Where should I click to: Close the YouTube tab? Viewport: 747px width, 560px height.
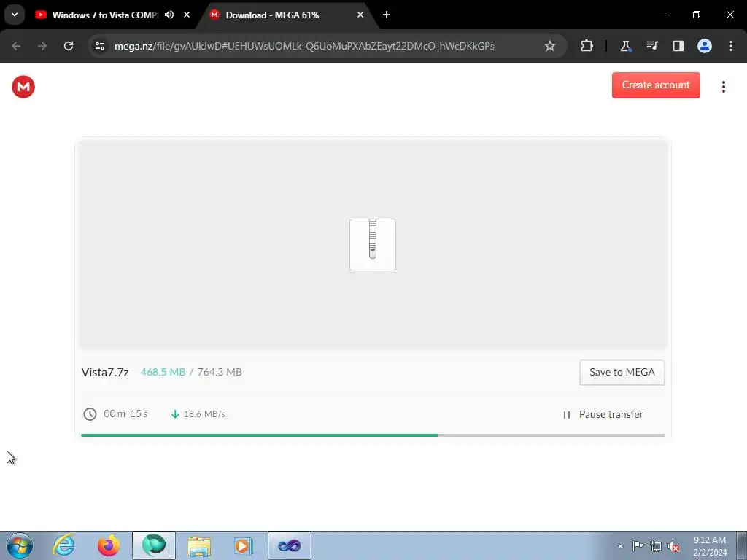(x=187, y=15)
